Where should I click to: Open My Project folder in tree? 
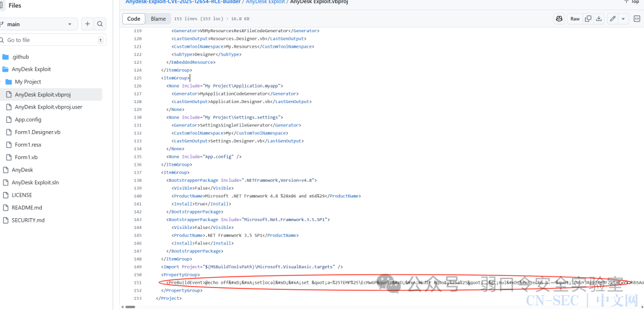click(x=28, y=82)
